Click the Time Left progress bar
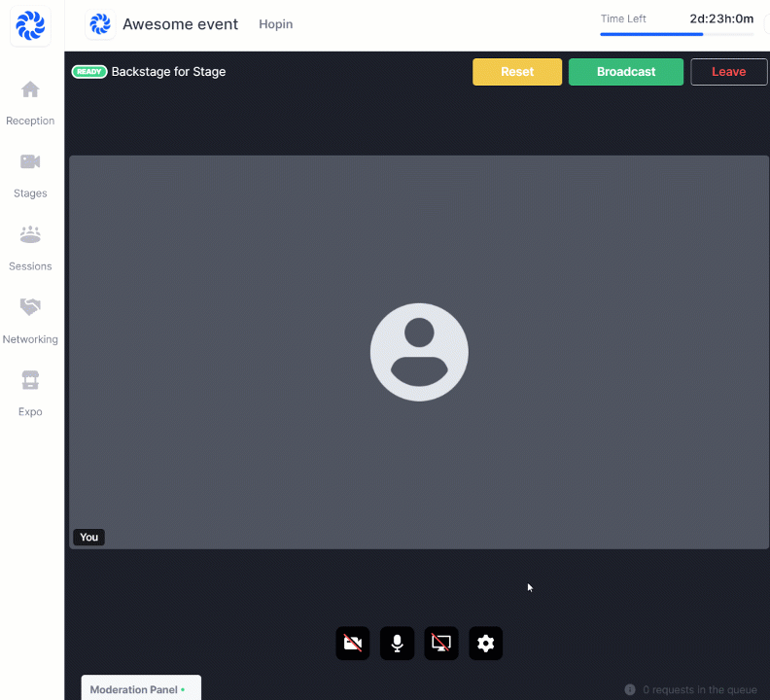 coord(676,34)
